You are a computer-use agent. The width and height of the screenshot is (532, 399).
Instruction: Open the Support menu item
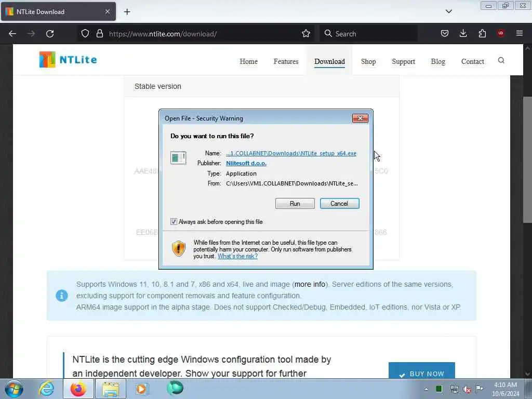403,61
